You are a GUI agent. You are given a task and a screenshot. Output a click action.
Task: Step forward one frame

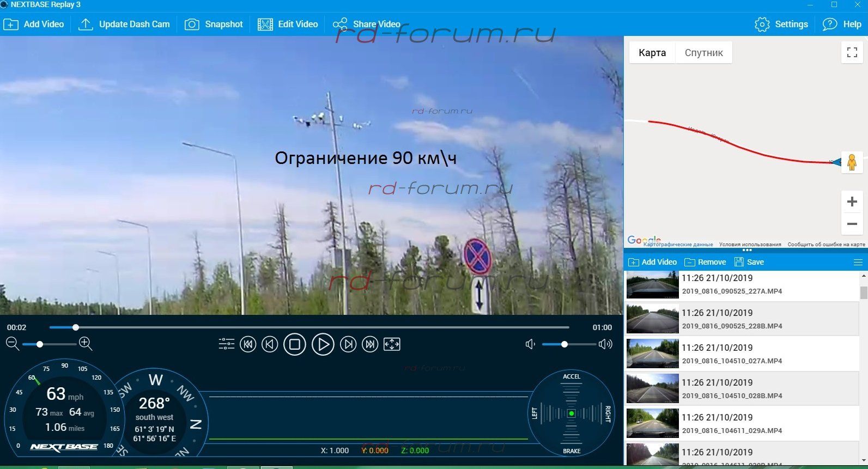click(x=348, y=344)
